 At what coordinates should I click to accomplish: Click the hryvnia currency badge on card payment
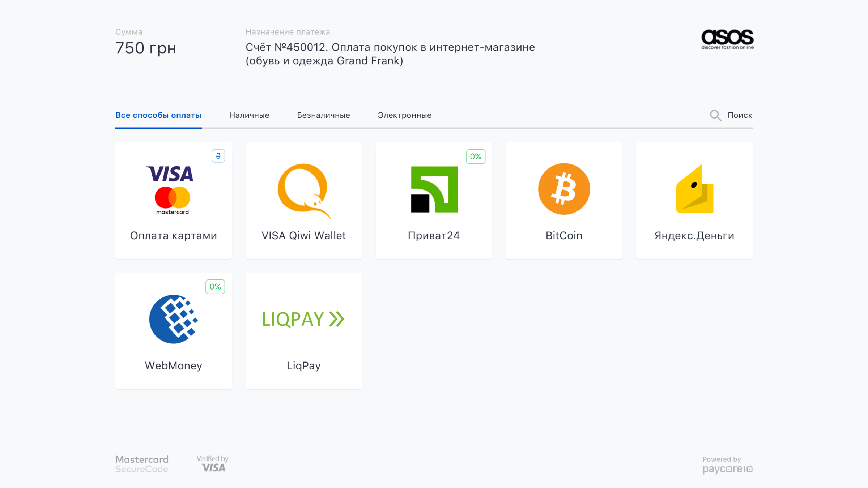[x=218, y=156]
